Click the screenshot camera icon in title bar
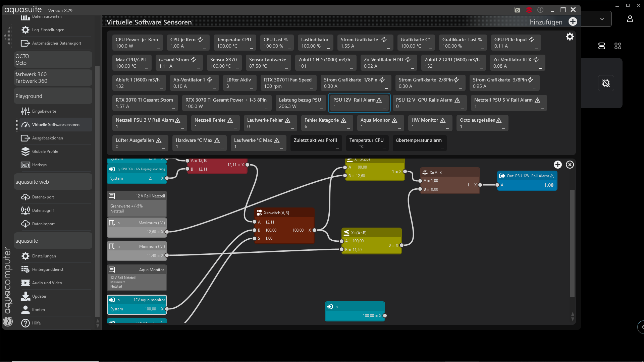 click(x=517, y=10)
